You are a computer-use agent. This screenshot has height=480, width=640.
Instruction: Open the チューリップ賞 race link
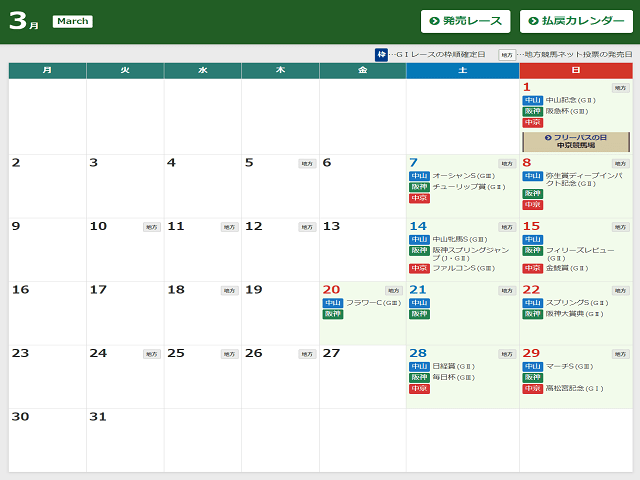pos(469,187)
